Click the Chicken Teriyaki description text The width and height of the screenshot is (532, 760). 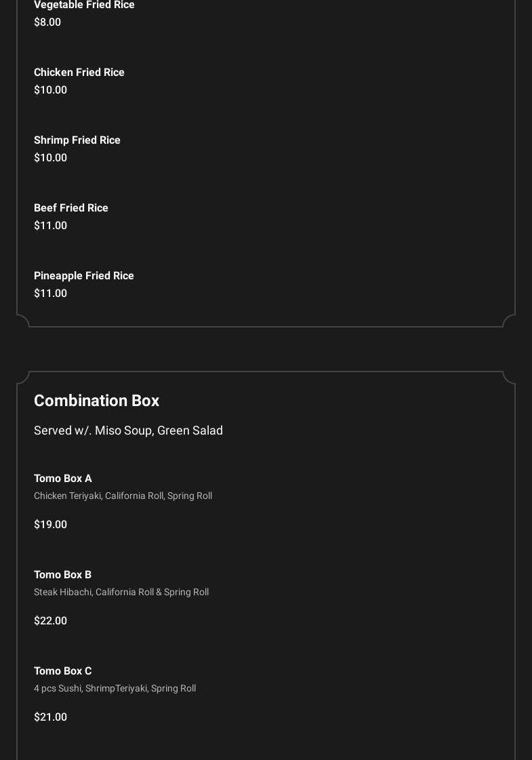pyautogui.click(x=123, y=496)
